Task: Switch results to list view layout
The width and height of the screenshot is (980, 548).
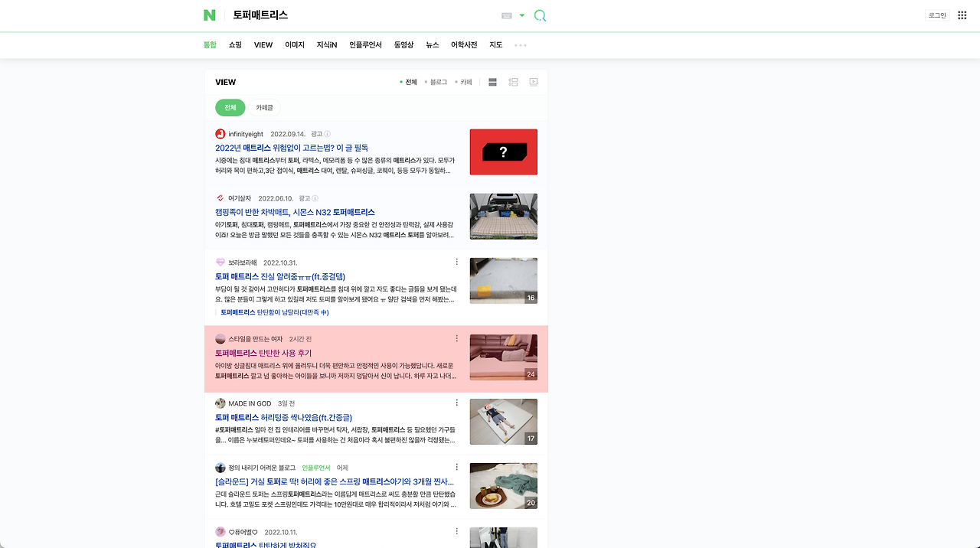Action: click(x=492, y=81)
